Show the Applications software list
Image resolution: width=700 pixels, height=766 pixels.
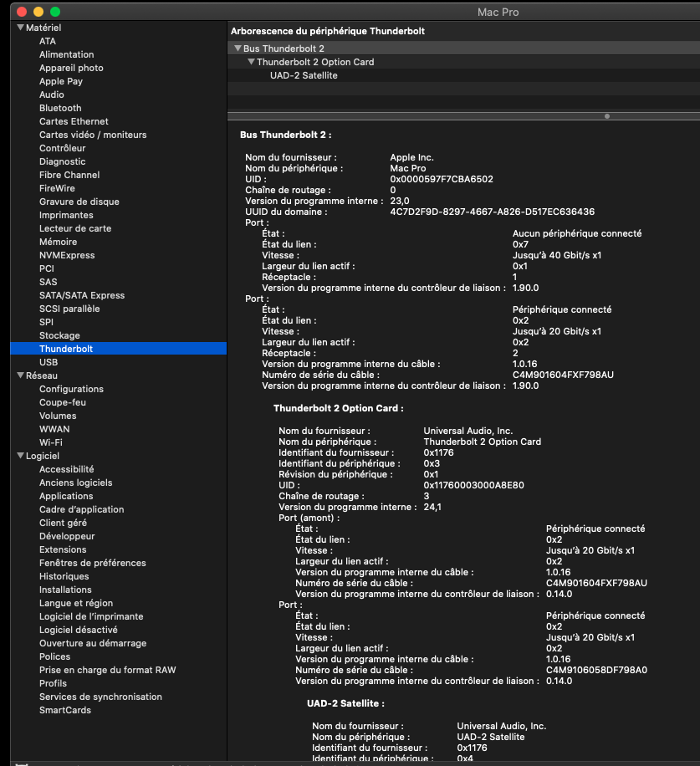coord(66,496)
